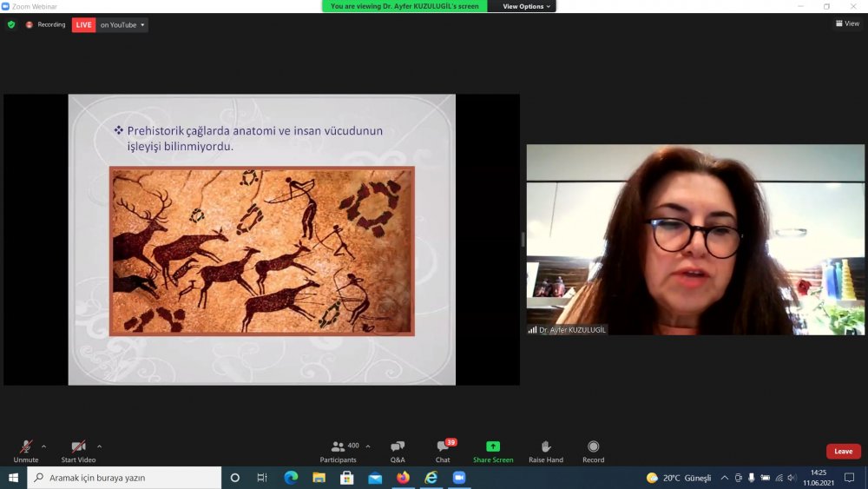Viewport: 868px width, 489px height.
Task: Click the green encryption shield icon
Action: pos(11,24)
